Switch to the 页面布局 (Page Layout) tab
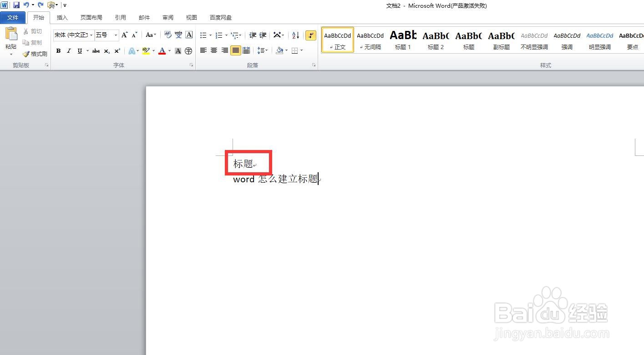Image resolution: width=644 pixels, height=355 pixels. coord(91,18)
